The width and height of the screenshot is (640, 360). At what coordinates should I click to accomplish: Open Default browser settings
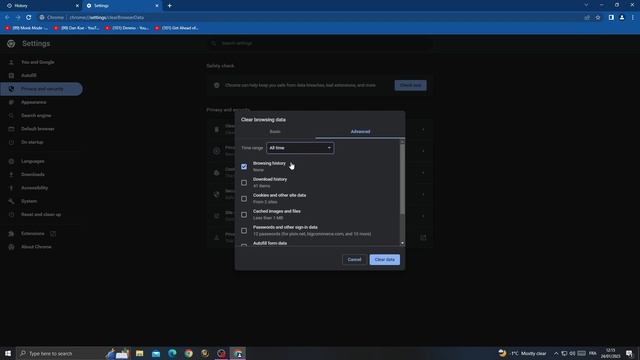[x=38, y=129]
